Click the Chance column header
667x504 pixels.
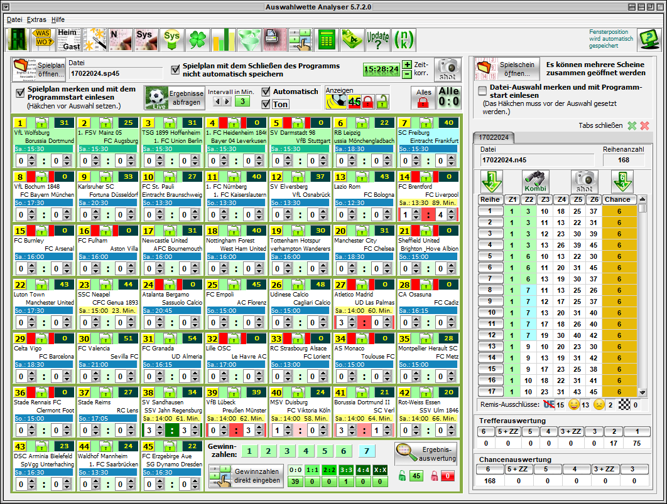tap(617, 199)
